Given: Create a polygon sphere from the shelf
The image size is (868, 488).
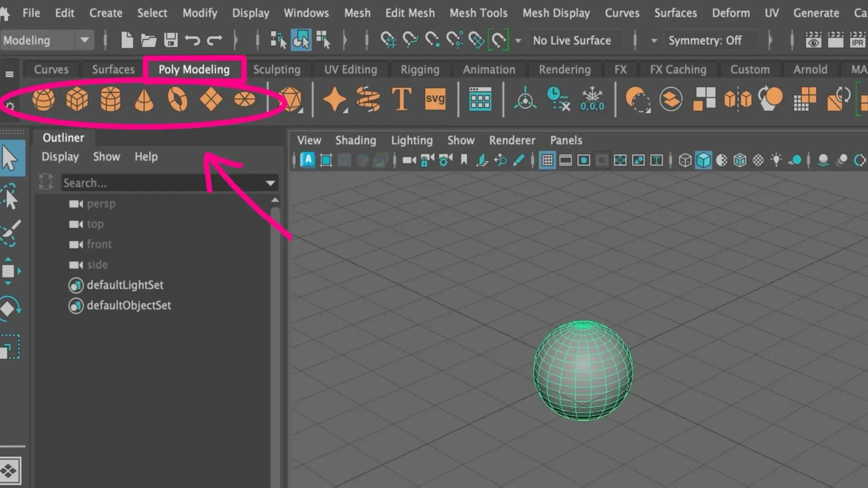Looking at the screenshot, I should tap(43, 99).
